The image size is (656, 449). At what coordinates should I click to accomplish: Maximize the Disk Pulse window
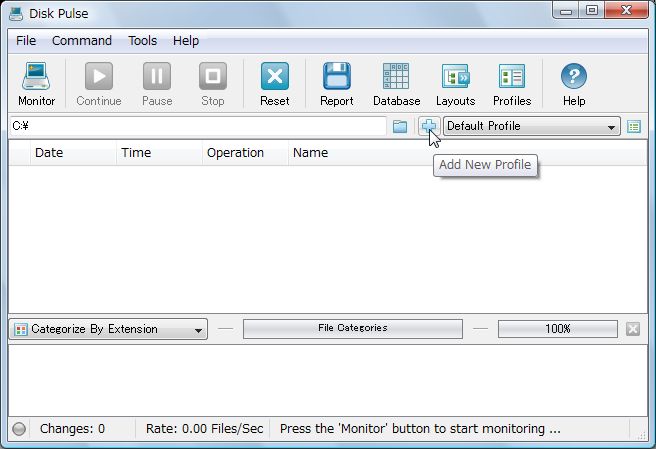592,10
